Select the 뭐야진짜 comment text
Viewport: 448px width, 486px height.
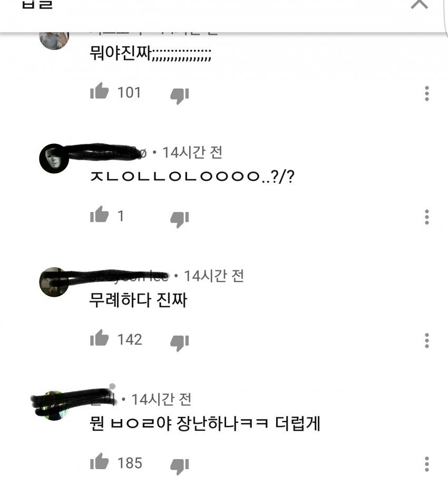click(x=150, y=53)
